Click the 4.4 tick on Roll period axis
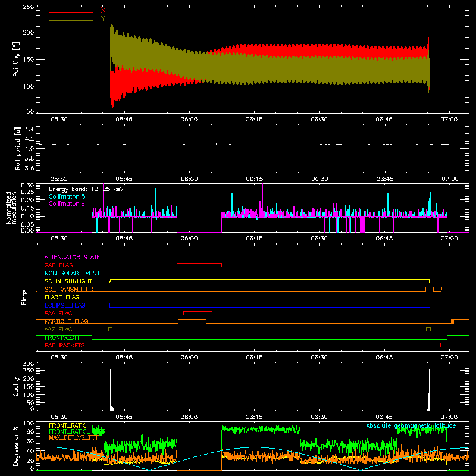This screenshot has height=476, width=476. coord(29,129)
